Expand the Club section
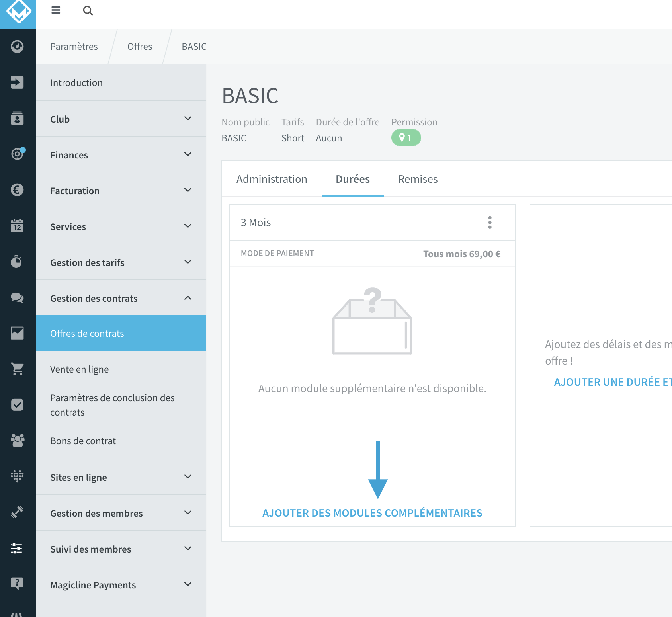The image size is (672, 617). pyautogui.click(x=121, y=119)
